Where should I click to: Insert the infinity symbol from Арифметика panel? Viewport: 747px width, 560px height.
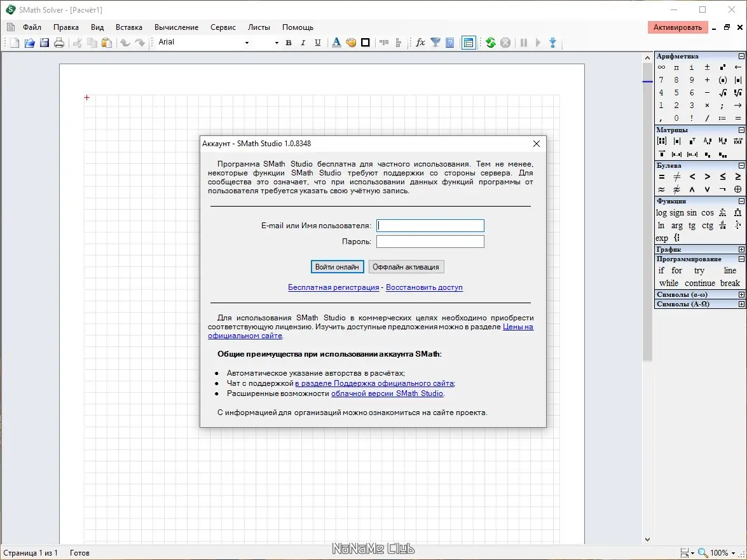click(661, 67)
